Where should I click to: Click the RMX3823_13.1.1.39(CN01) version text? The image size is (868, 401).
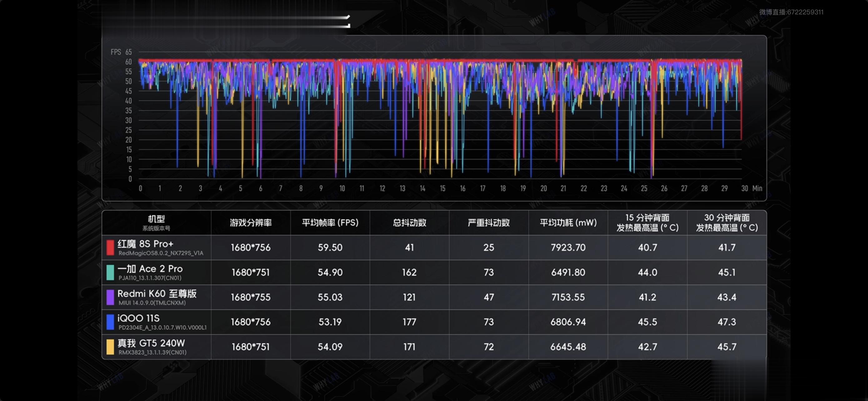click(x=152, y=353)
